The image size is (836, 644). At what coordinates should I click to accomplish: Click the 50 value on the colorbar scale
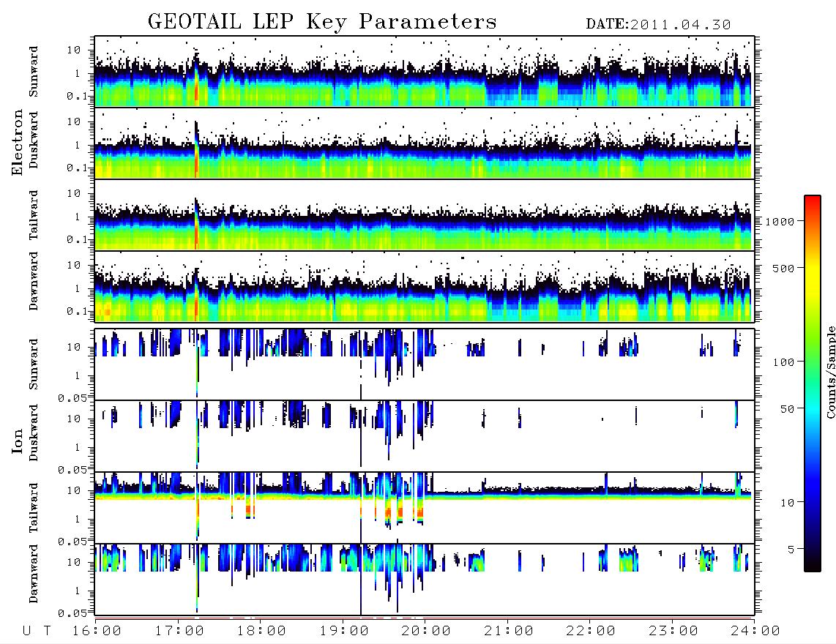788,409
